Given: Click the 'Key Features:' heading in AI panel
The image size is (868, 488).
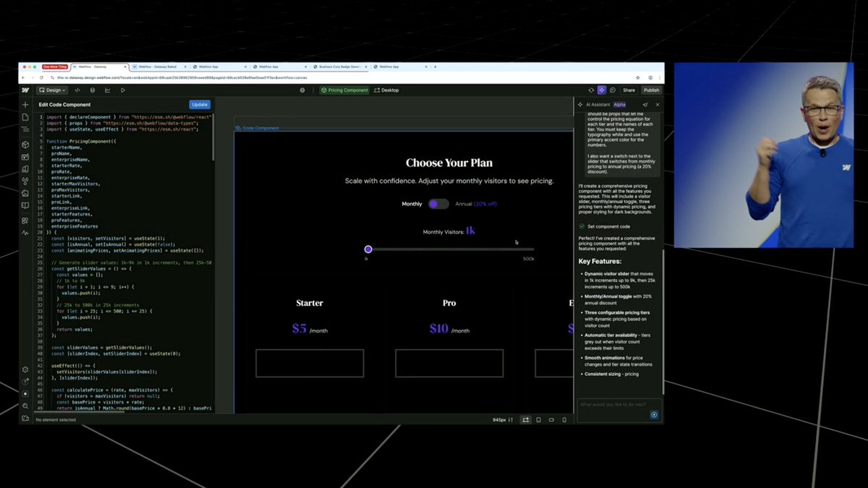Looking at the screenshot, I should (600, 261).
